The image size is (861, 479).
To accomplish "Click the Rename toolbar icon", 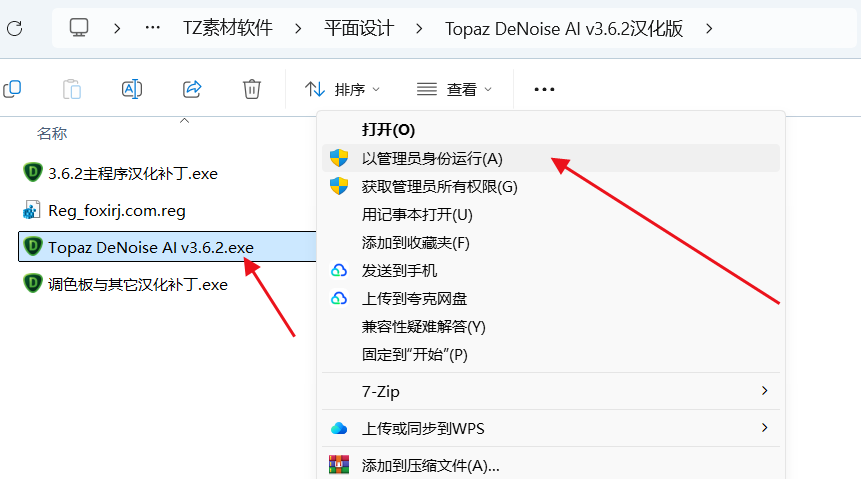I will pos(132,88).
